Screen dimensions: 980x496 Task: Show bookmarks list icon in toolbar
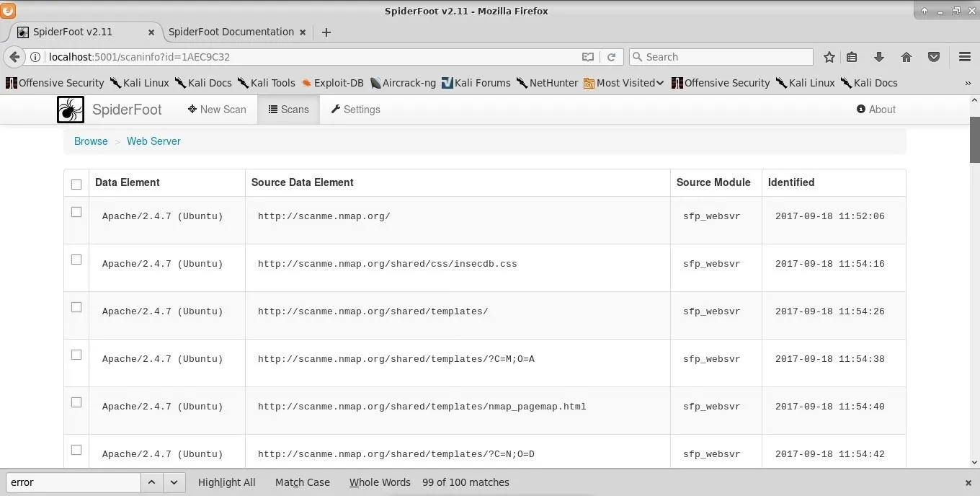[x=852, y=57]
